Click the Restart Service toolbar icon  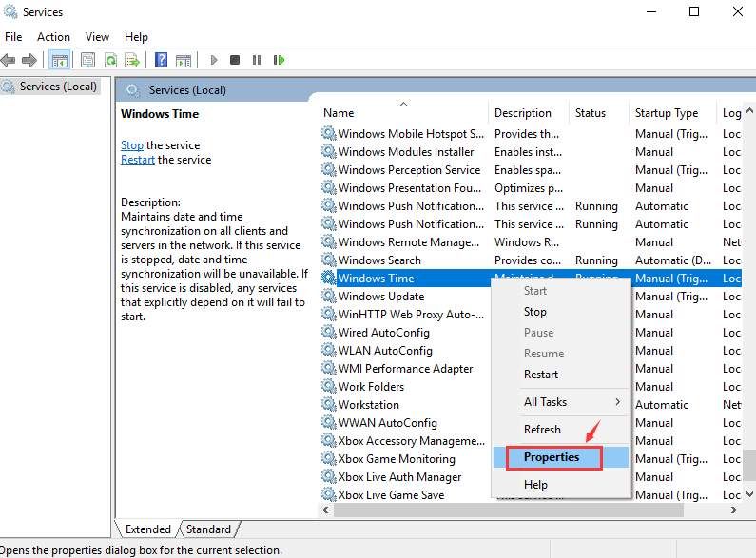coord(279,60)
